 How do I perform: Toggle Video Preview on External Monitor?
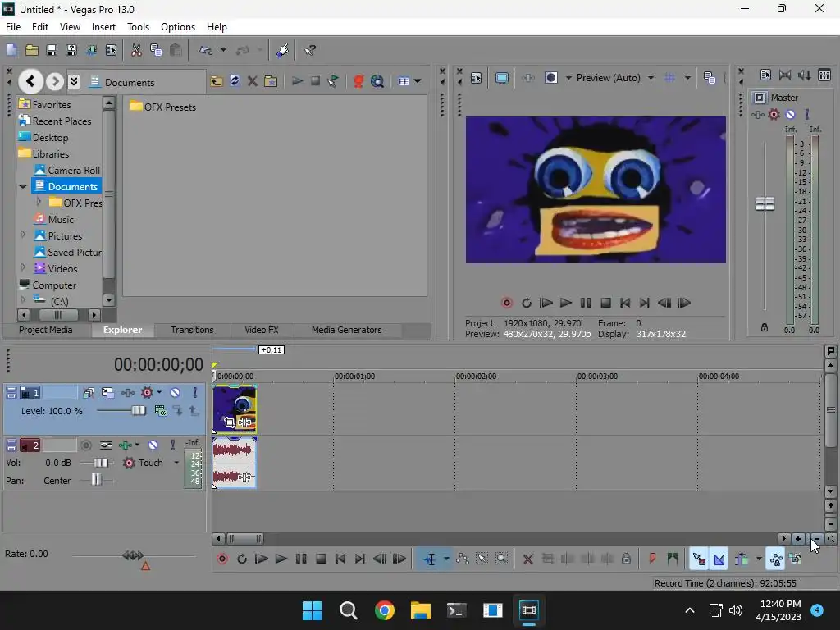click(501, 78)
